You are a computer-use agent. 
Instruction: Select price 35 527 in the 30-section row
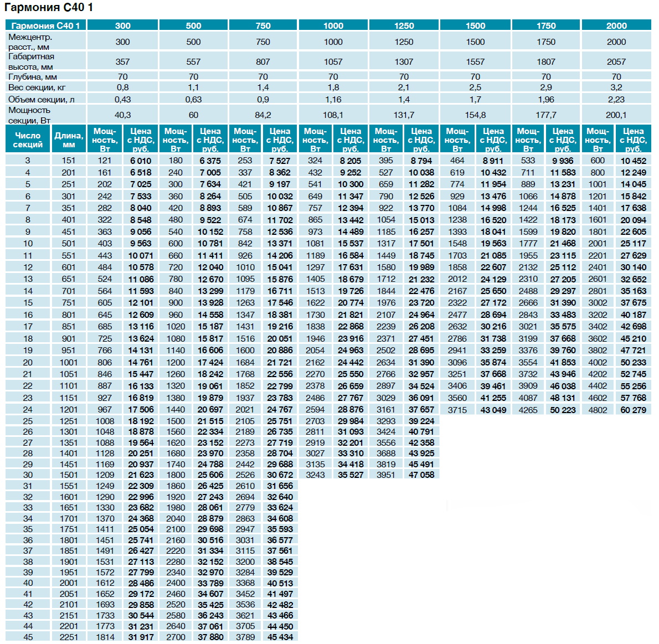point(351,475)
